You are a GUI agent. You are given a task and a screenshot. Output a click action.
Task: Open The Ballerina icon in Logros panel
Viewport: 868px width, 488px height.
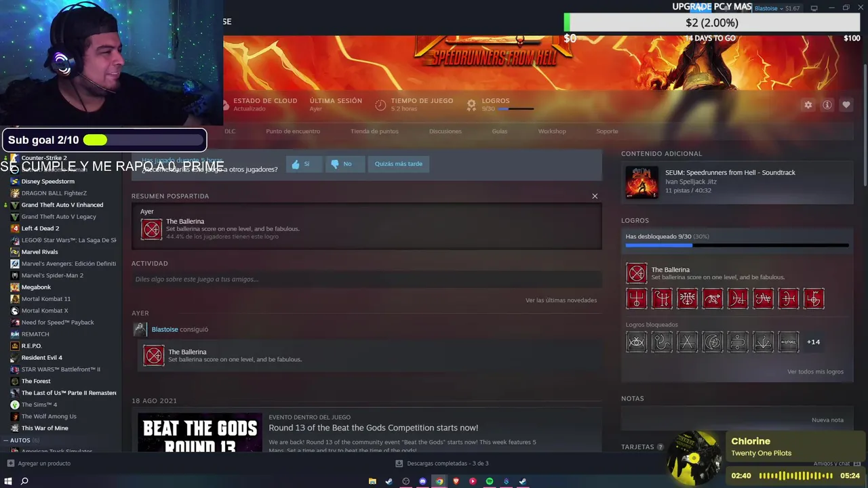(636, 273)
